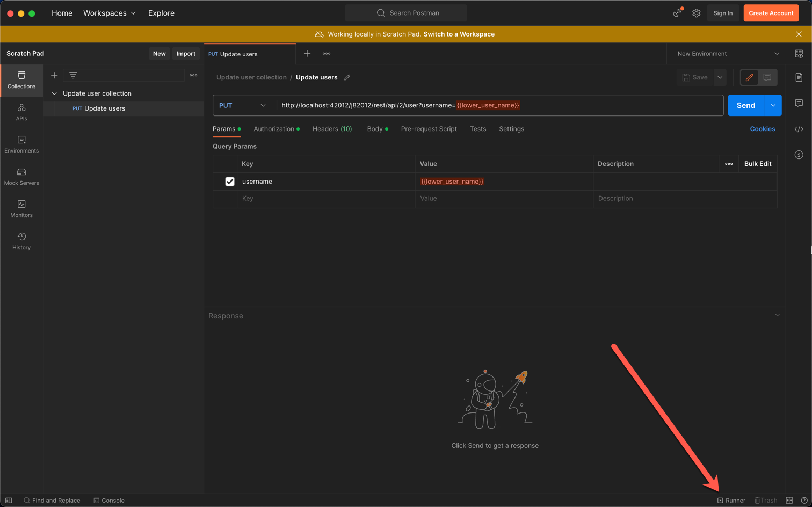Click the Create Account button

(771, 13)
